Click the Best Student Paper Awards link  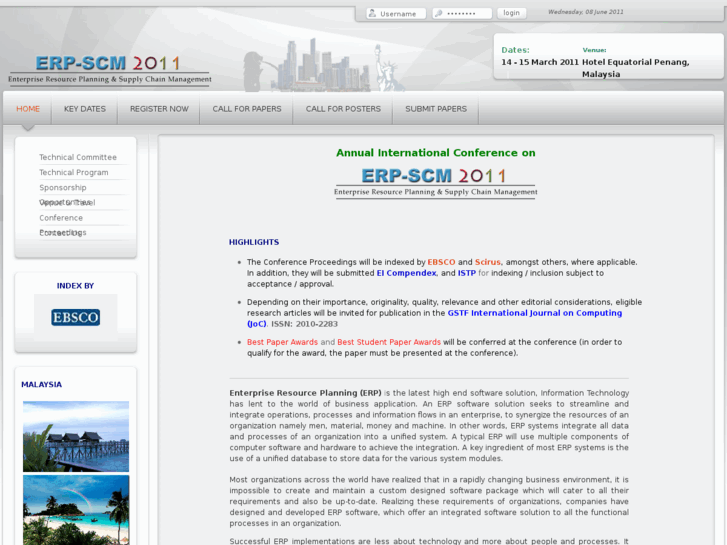tap(389, 342)
